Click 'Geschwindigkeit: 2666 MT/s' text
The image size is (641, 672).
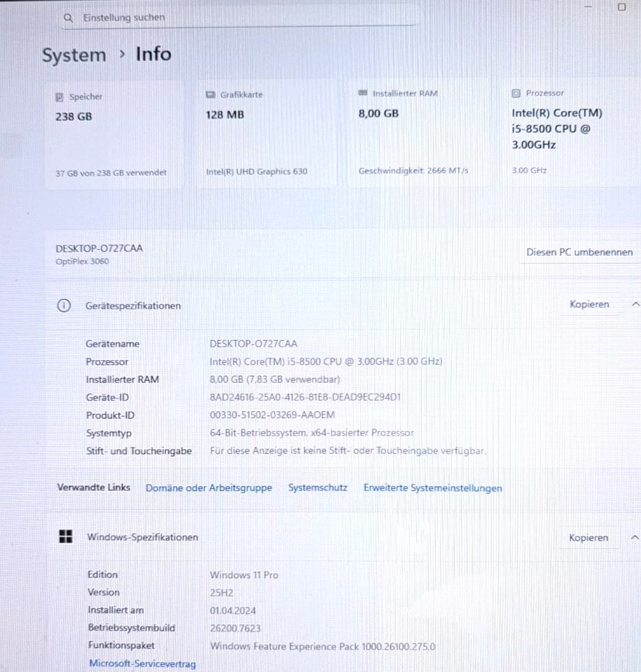[x=413, y=170]
